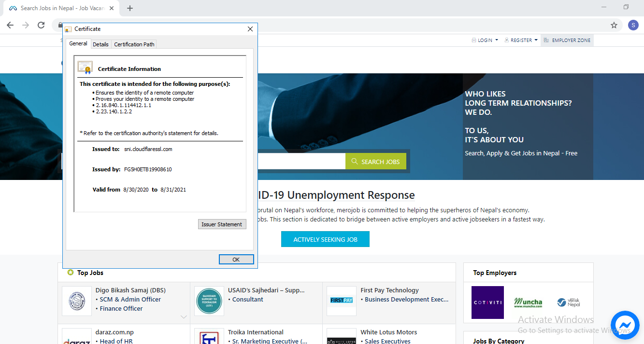Screen dimensions: 644x344
Task: Open the Certification Path tab
Action: coord(134,44)
